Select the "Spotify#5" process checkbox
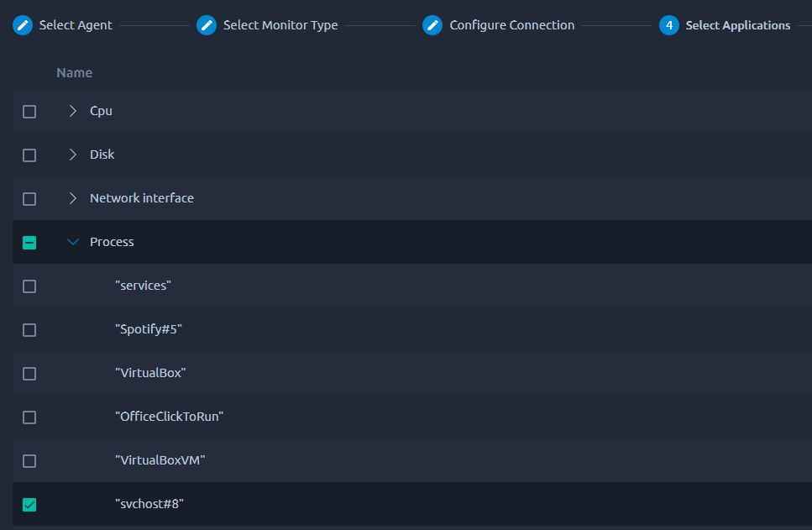Screen dimensions: 812x530 pyautogui.click(x=29, y=329)
